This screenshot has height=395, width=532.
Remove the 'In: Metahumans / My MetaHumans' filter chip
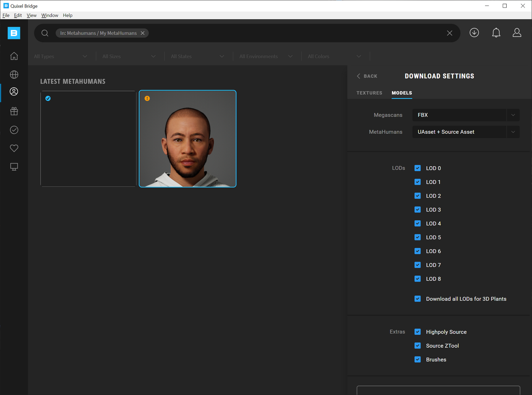coord(143,33)
